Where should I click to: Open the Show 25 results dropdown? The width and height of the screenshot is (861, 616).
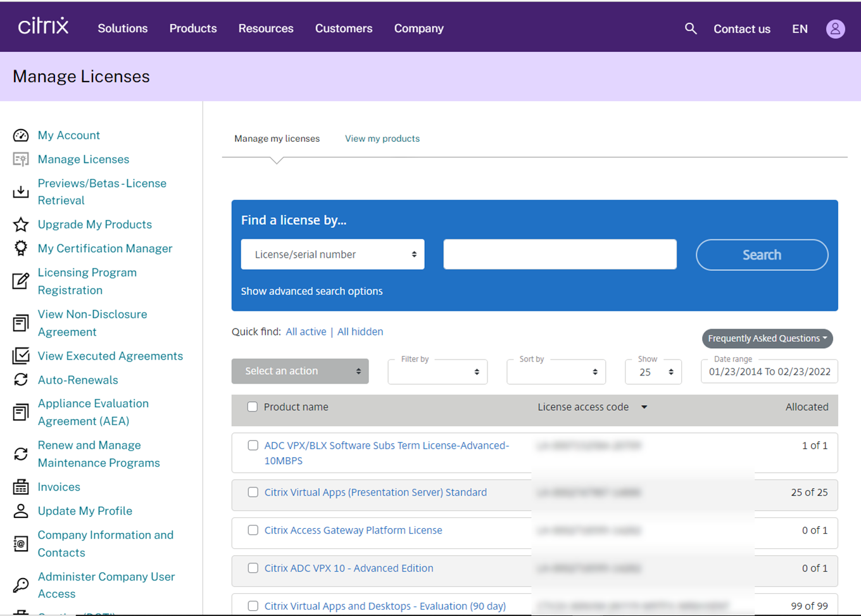[x=653, y=372]
